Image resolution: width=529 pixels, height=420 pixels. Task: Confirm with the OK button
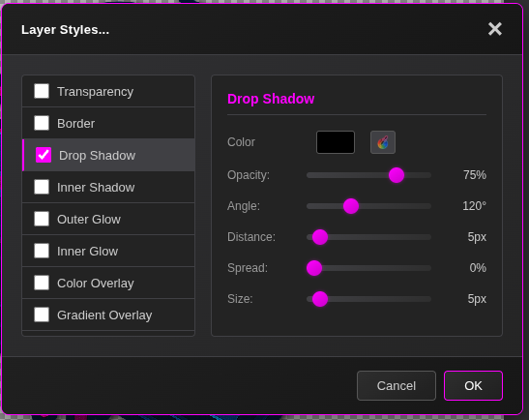(x=473, y=385)
